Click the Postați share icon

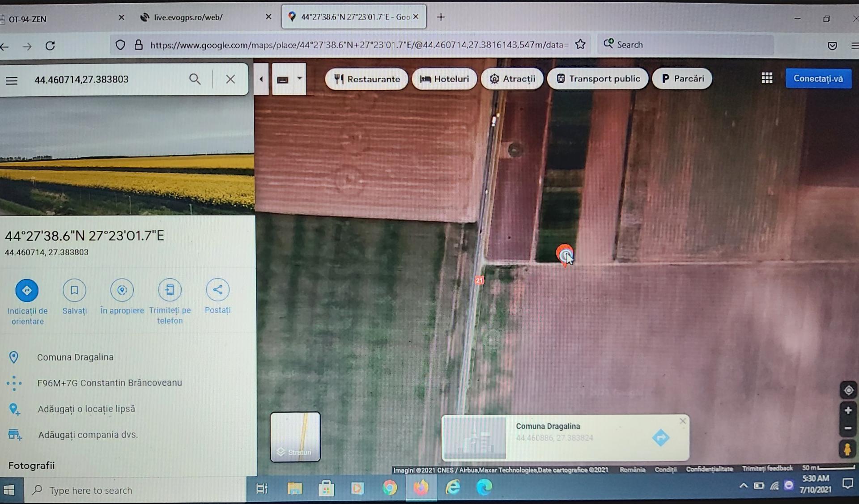pyautogui.click(x=217, y=290)
